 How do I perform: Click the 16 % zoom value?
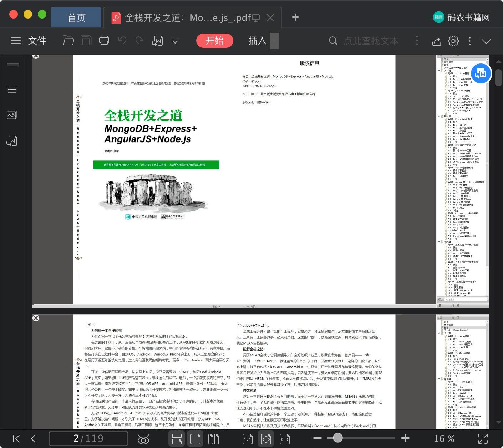click(444, 438)
